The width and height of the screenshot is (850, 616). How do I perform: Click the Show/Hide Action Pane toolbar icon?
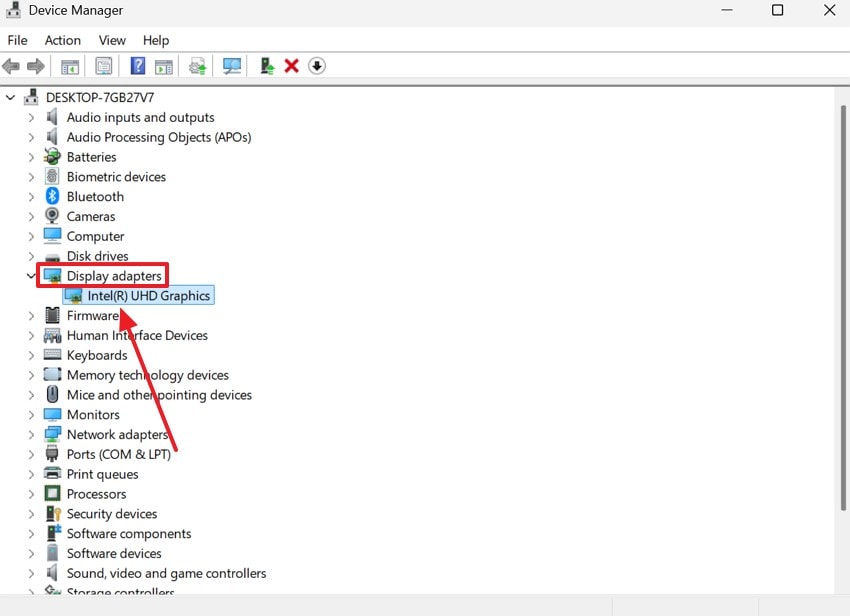(164, 66)
